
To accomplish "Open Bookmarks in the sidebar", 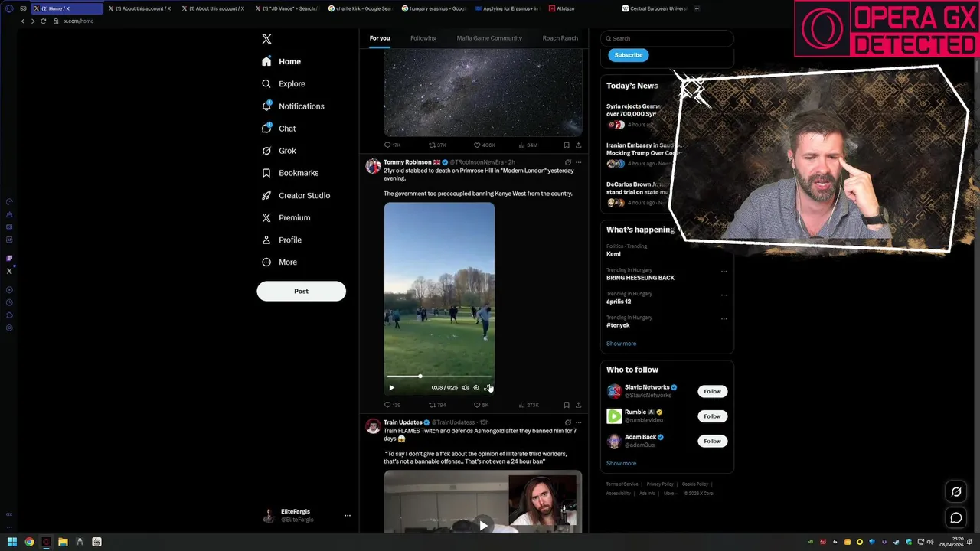I will point(290,173).
